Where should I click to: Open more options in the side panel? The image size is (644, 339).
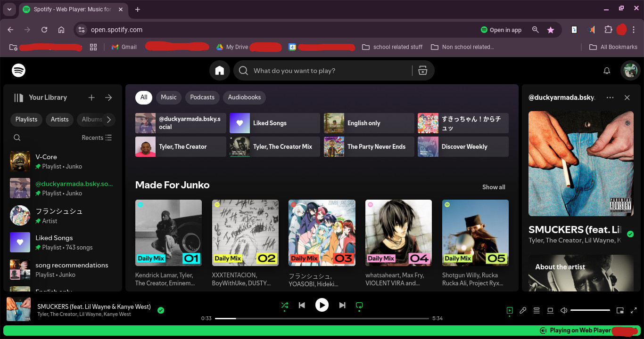point(610,97)
